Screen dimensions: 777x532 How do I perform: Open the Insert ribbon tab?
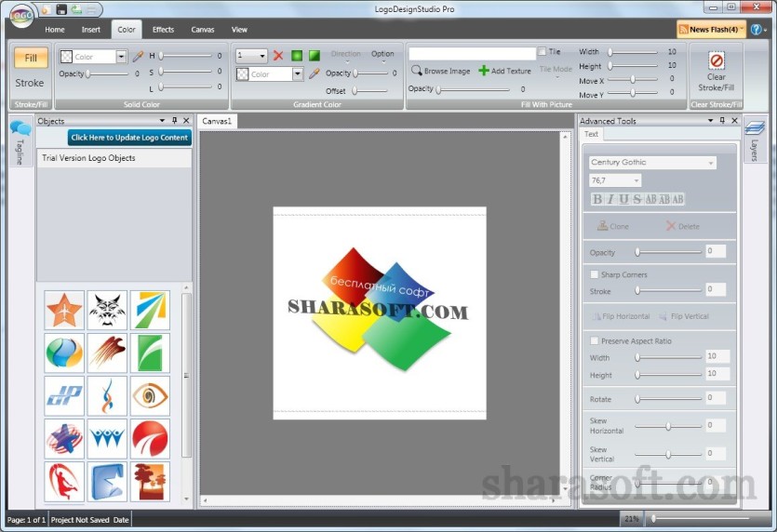[x=90, y=30]
